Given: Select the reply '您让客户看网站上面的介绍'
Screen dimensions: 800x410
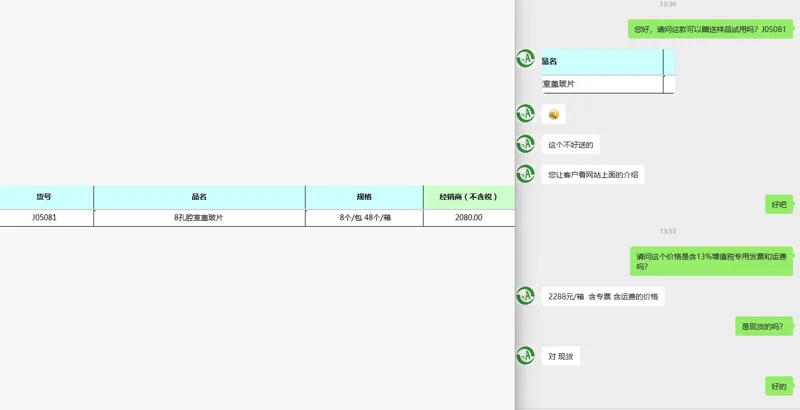Looking at the screenshot, I should point(593,175).
